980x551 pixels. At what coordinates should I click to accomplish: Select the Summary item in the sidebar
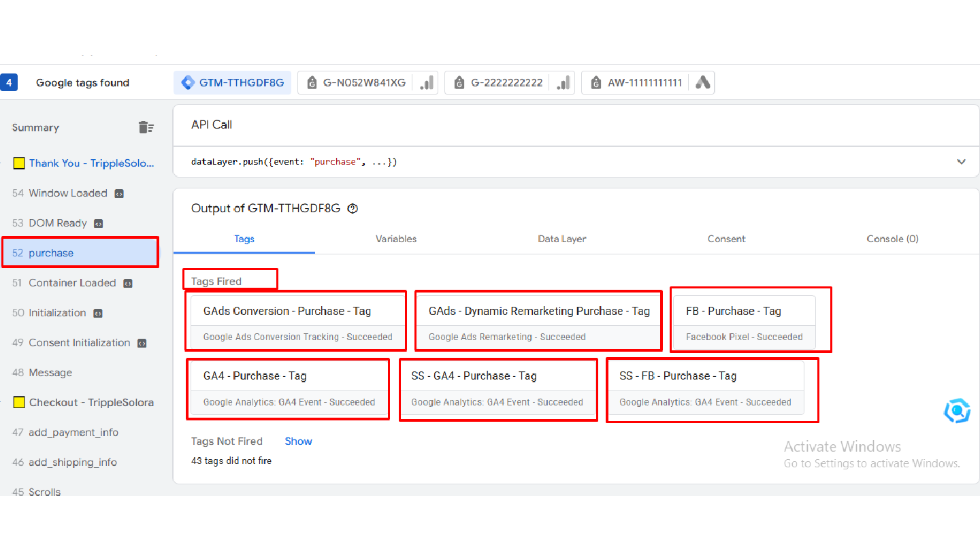tap(35, 128)
